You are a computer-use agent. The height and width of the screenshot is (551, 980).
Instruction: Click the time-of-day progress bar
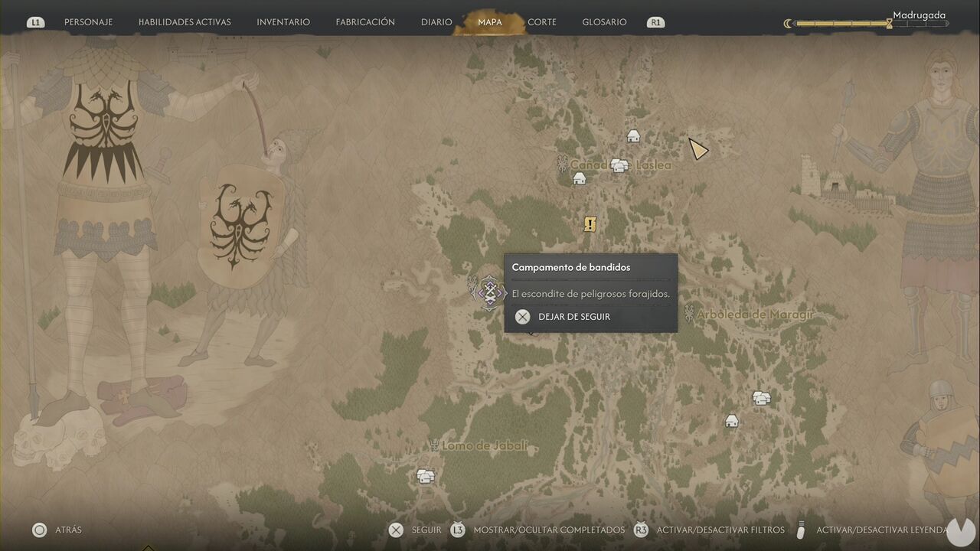click(871, 24)
